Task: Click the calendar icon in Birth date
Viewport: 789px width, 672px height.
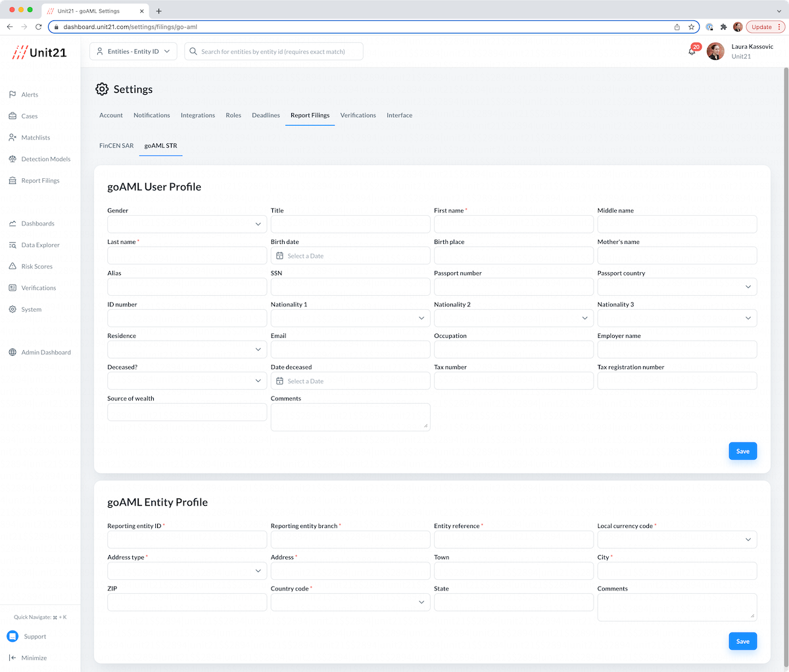Action: pos(279,256)
